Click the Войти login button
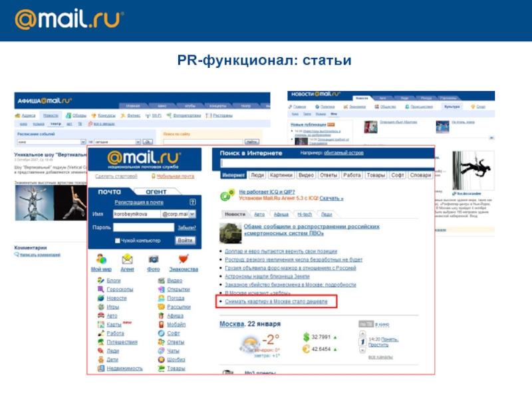532x399 pixels. pos(186,240)
